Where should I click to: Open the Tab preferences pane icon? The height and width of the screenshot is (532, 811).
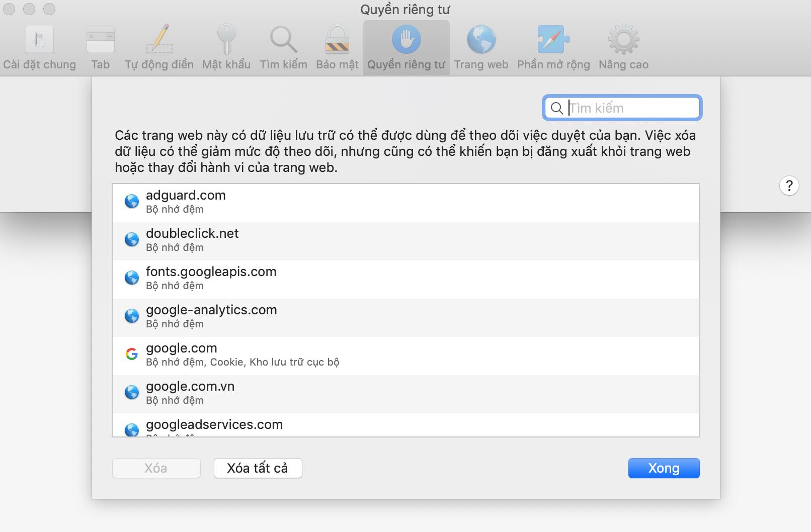100,40
